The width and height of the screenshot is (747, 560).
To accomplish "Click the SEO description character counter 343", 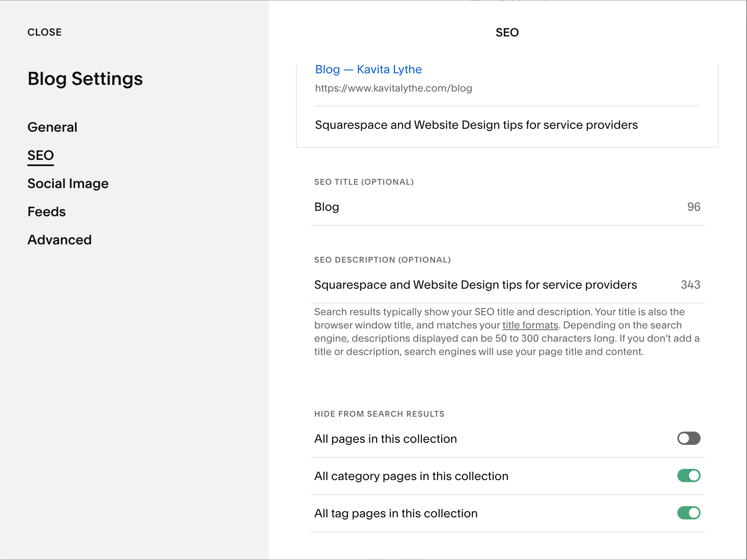I will (690, 285).
